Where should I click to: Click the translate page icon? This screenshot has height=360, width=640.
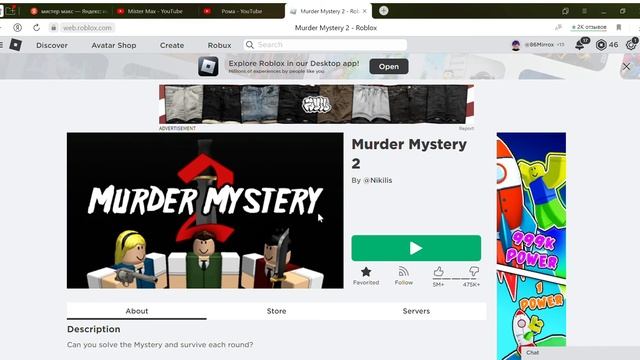coord(558,27)
